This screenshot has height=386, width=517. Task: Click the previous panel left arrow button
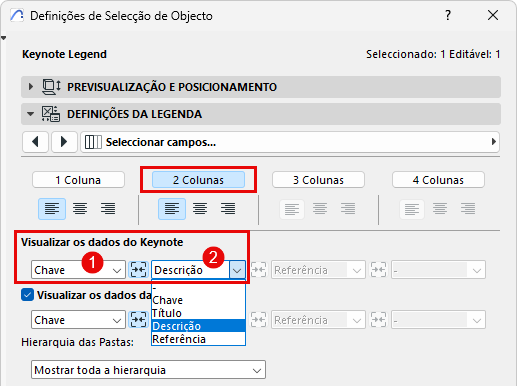click(x=35, y=142)
